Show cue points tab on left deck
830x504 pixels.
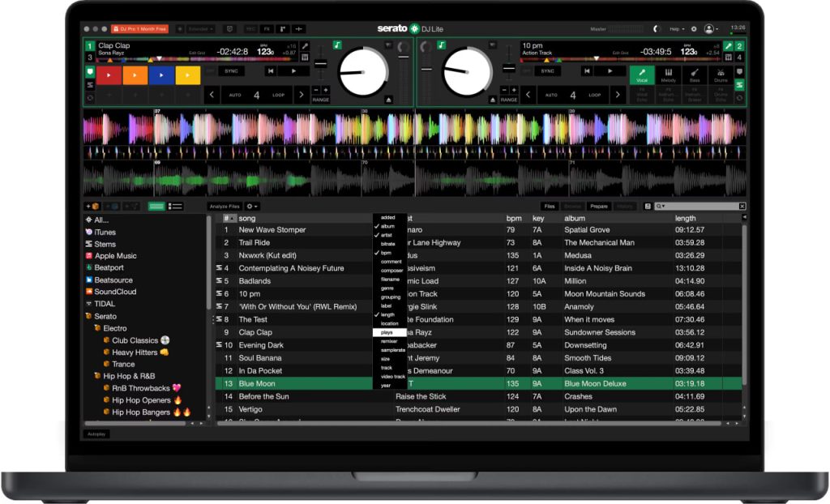pyautogui.click(x=90, y=72)
